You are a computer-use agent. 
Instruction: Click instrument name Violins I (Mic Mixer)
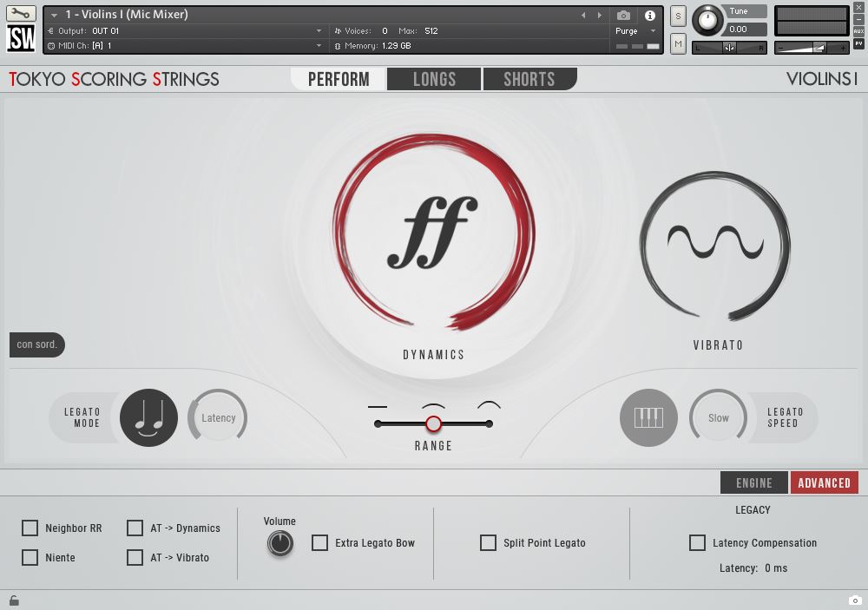pos(127,15)
